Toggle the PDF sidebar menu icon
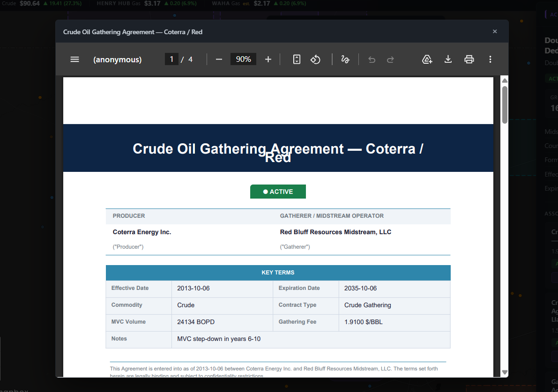This screenshot has height=392, width=558. [74, 59]
